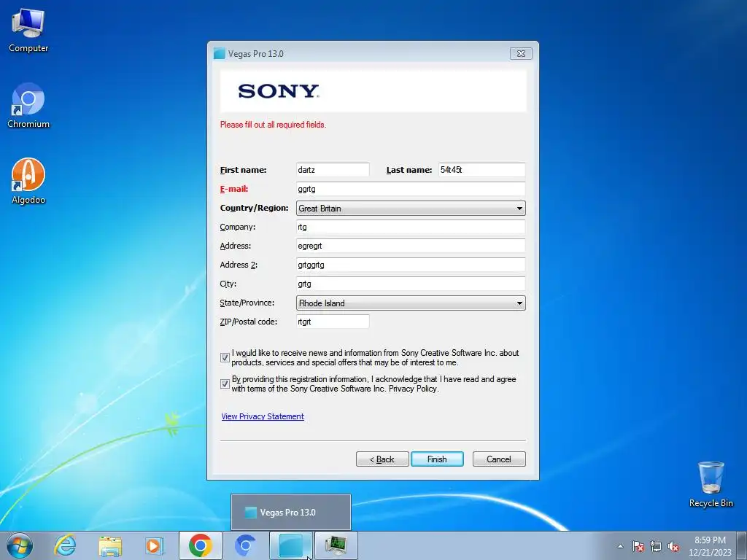The height and width of the screenshot is (560, 747).
Task: Click the Address field containing egregrt
Action: coord(411,246)
